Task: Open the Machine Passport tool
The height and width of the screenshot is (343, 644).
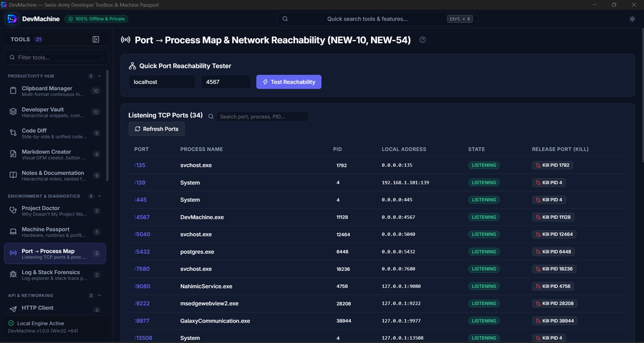Action: 55,232
